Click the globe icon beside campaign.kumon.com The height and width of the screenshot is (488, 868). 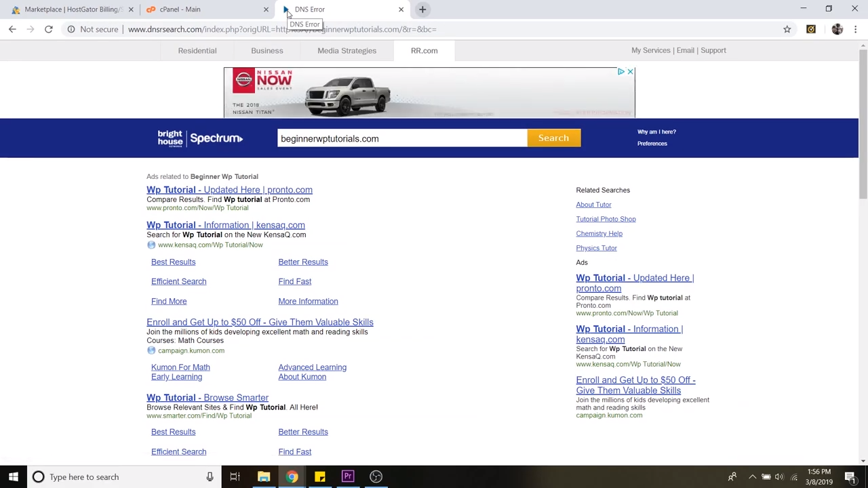(151, 350)
